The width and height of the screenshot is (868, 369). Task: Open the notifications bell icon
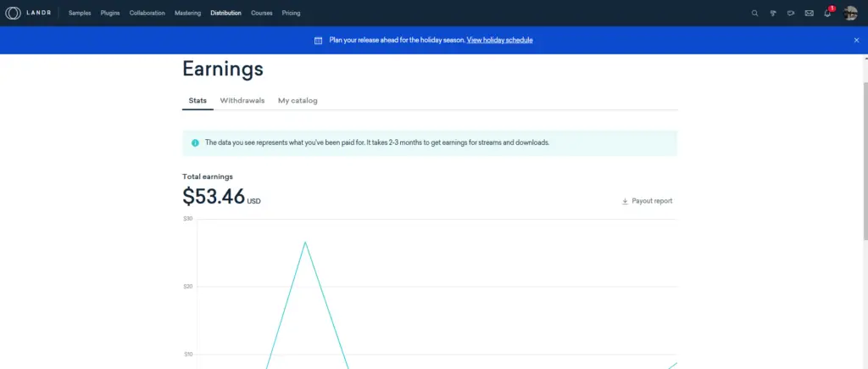(827, 13)
